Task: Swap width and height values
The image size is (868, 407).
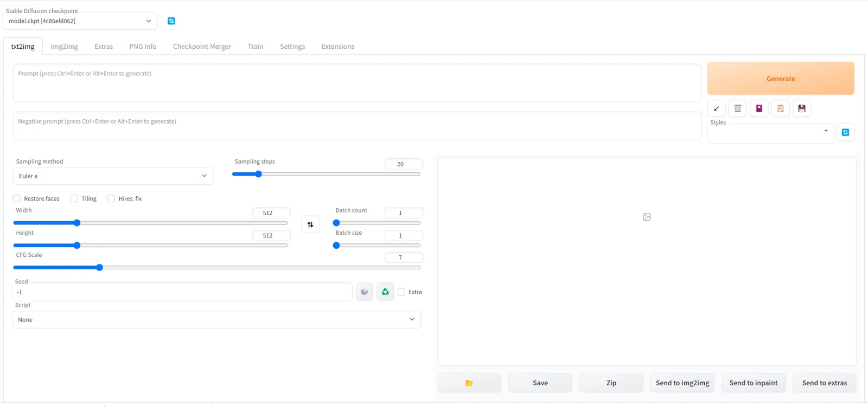Action: tap(310, 224)
